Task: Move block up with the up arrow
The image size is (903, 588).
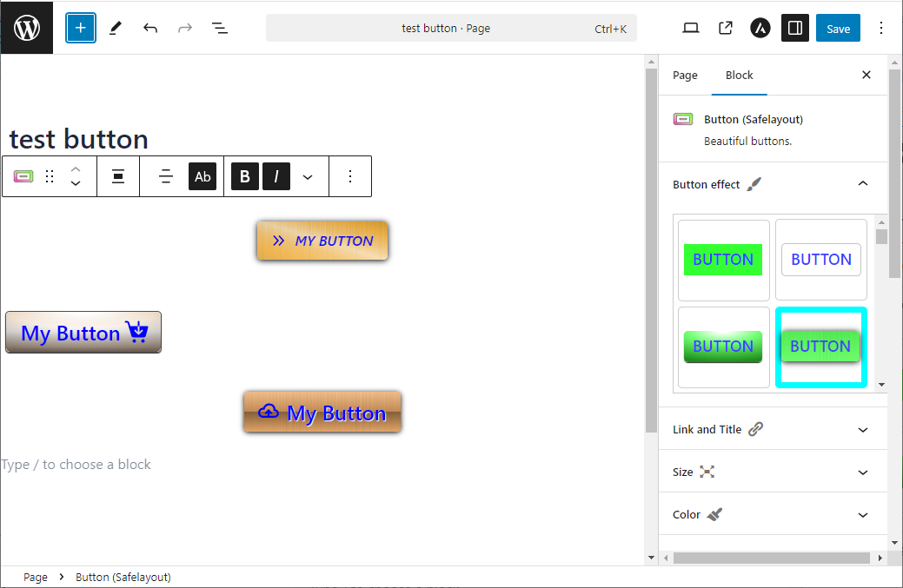Action: 76,169
